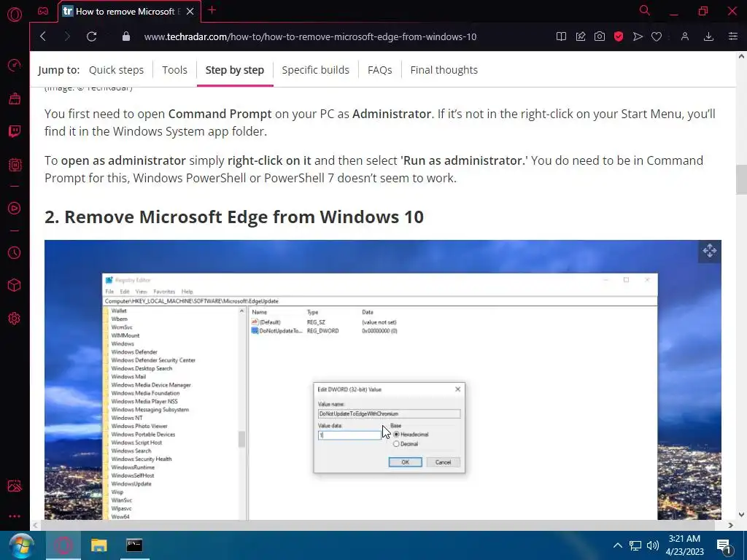This screenshot has height=560, width=747.
Task: Click the heading Remove Microsoft Edge from Windows 10
Action: (x=234, y=217)
